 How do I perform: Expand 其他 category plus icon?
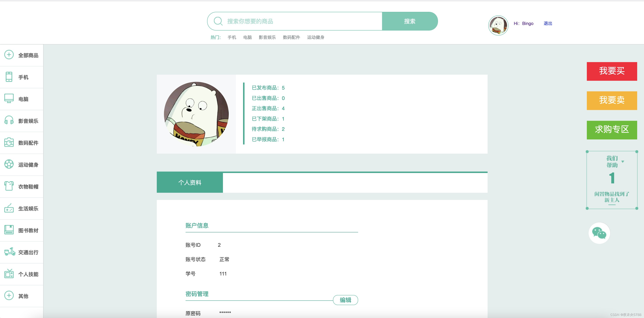tap(9, 296)
